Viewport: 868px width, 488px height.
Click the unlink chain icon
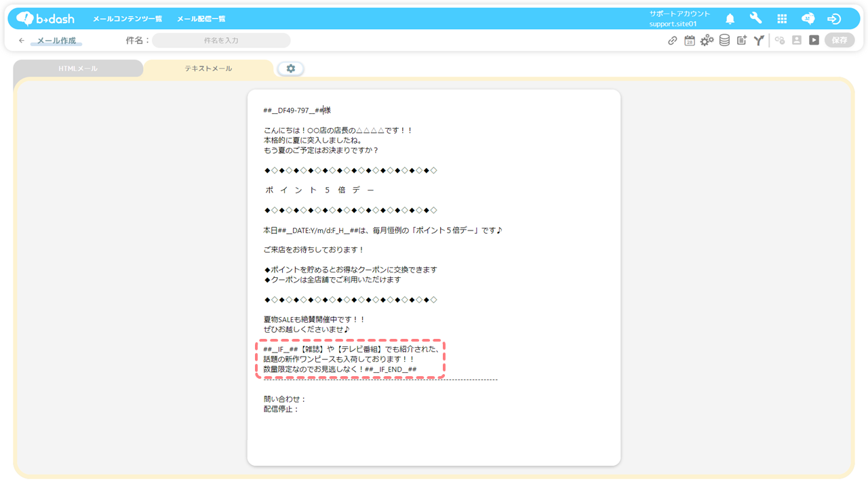coord(779,41)
